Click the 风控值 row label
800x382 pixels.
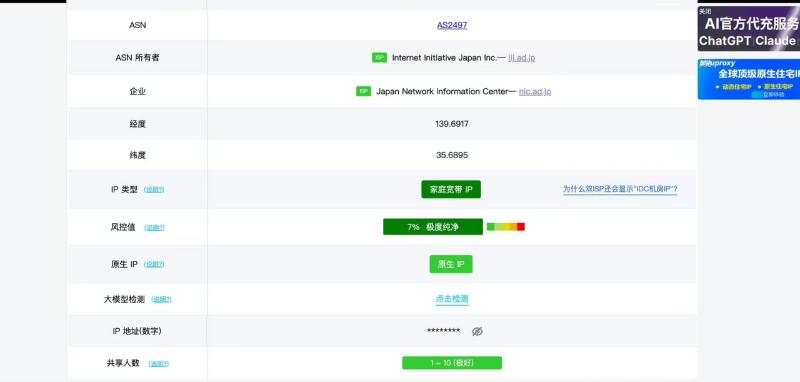123,227
